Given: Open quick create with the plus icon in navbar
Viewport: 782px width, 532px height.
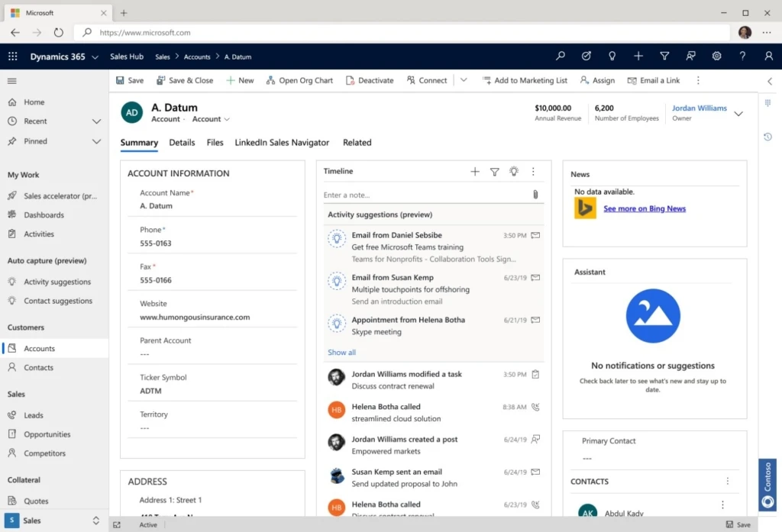Looking at the screenshot, I should [x=638, y=56].
